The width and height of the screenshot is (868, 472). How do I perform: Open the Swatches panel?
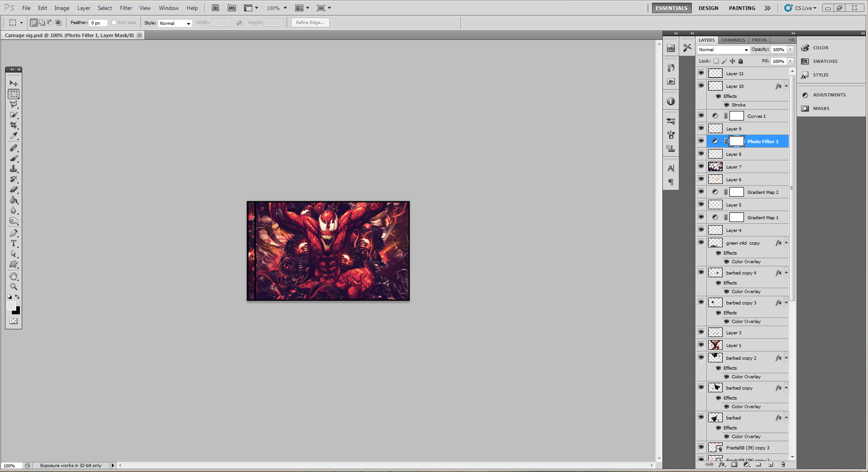pyautogui.click(x=825, y=61)
